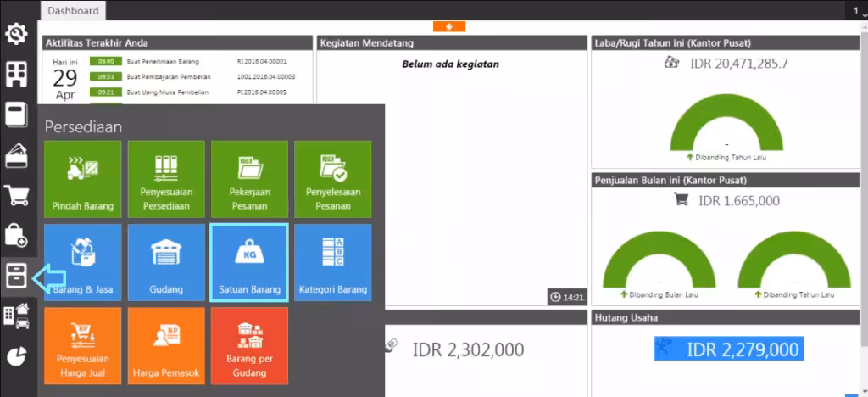Viewport: 868px width, 397px height.
Task: Click the Belum ada kegiatan message
Action: (x=451, y=64)
